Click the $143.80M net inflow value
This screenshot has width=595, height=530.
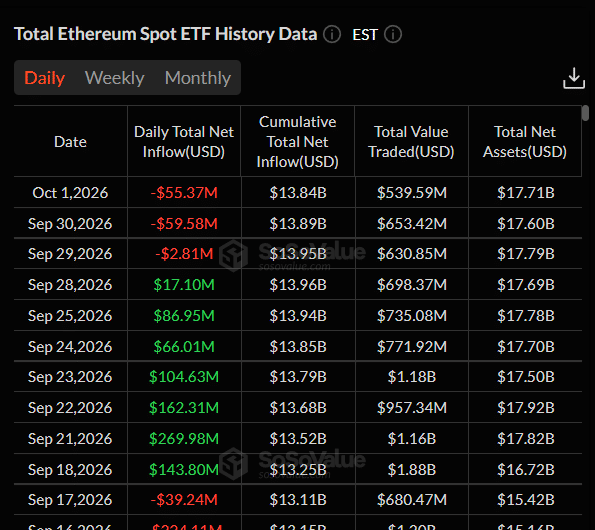pos(184,470)
